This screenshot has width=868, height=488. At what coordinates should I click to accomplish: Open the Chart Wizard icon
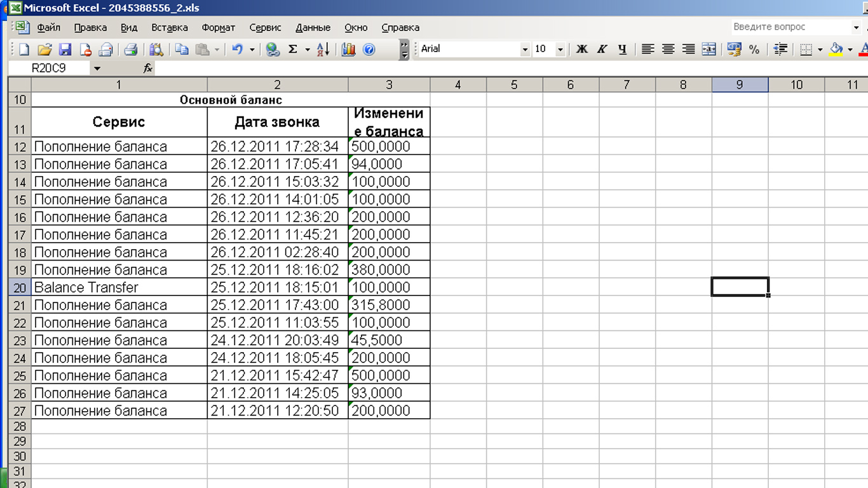(x=348, y=50)
